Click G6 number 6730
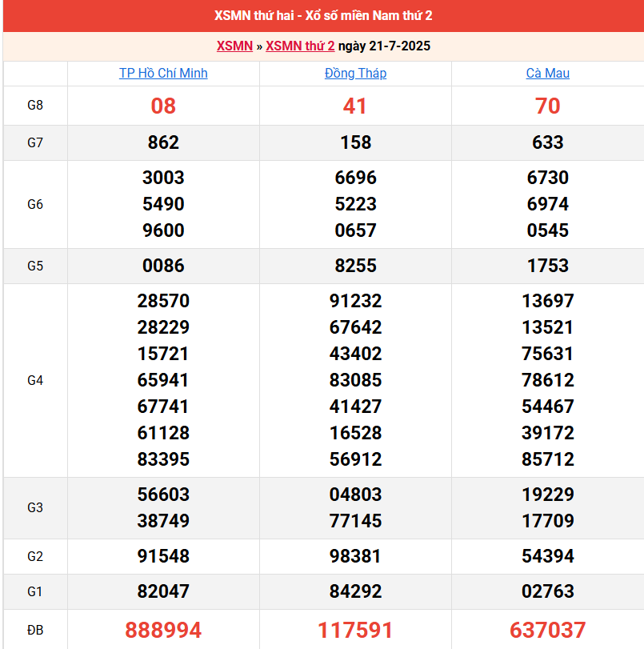The height and width of the screenshot is (649, 644). (547, 178)
